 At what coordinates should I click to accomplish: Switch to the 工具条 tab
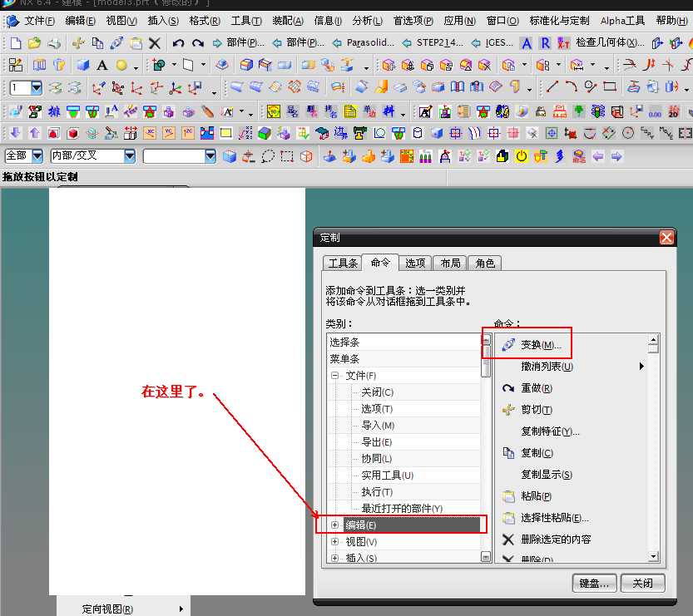tap(343, 264)
